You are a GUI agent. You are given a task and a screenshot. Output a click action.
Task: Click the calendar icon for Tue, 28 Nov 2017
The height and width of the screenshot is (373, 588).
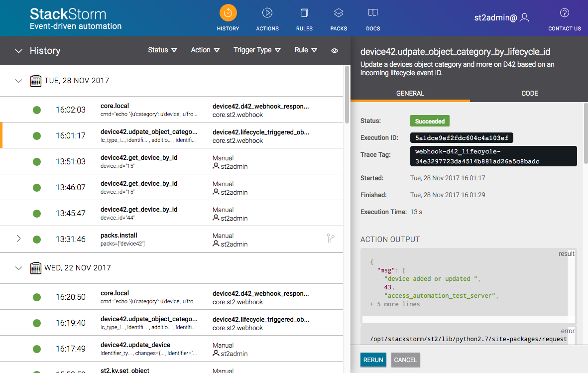tap(36, 81)
